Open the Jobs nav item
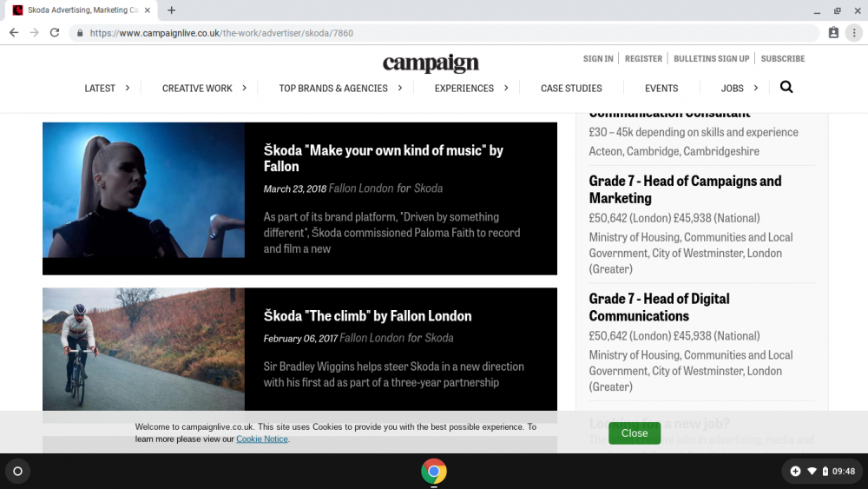This screenshot has height=489, width=868. 732,88
